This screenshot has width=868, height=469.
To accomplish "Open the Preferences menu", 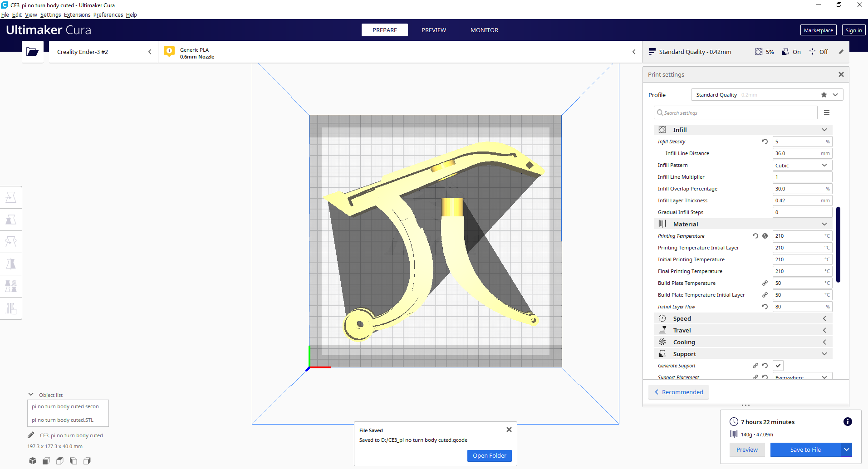I will click(108, 15).
